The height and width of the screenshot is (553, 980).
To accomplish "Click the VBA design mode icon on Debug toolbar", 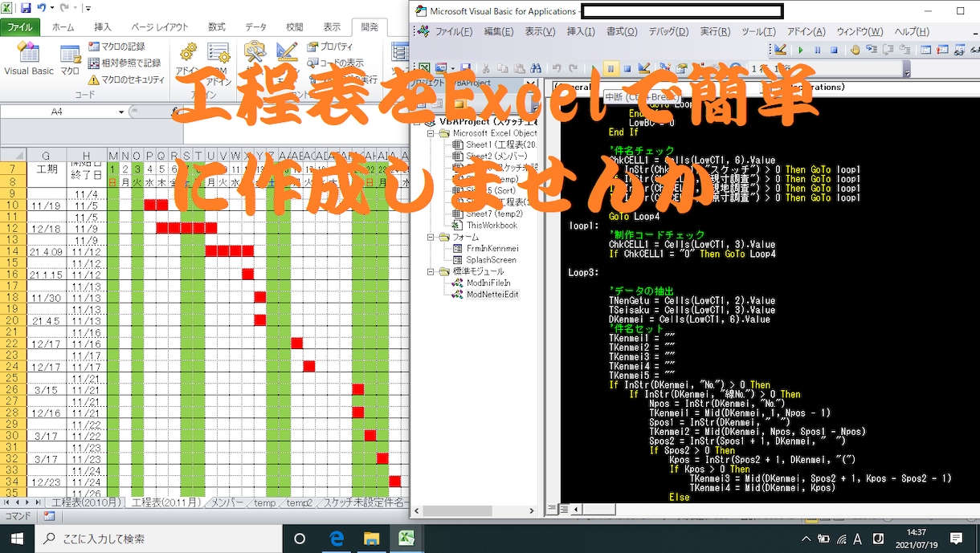I will [x=780, y=49].
